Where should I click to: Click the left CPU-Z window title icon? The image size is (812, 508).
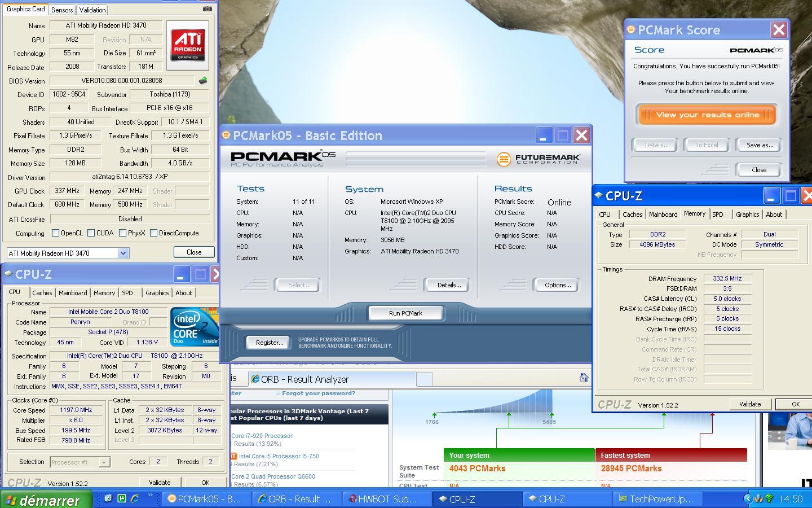click(x=8, y=274)
